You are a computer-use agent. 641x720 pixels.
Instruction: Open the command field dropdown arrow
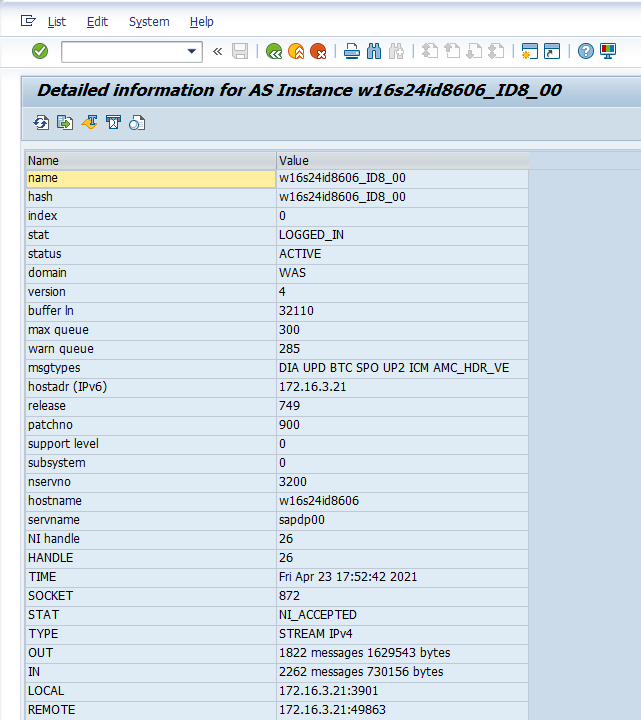(193, 51)
